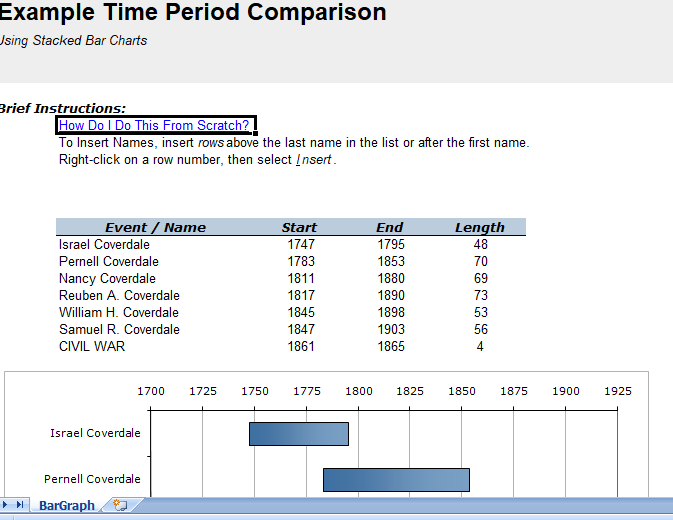Screen dimensions: 673x520
Task: Select the 'Reuben A. Coverdale' cell
Action: pos(119,296)
